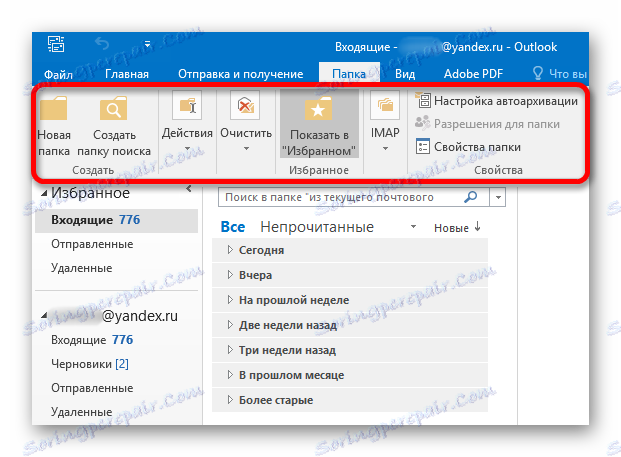
Task: Expand the На прошлой неделе group
Action: [x=230, y=300]
